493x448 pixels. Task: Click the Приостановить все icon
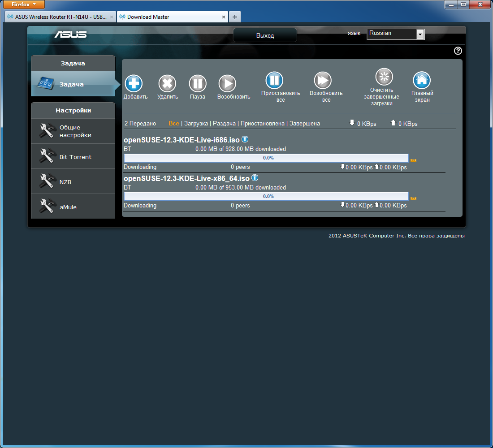point(274,80)
